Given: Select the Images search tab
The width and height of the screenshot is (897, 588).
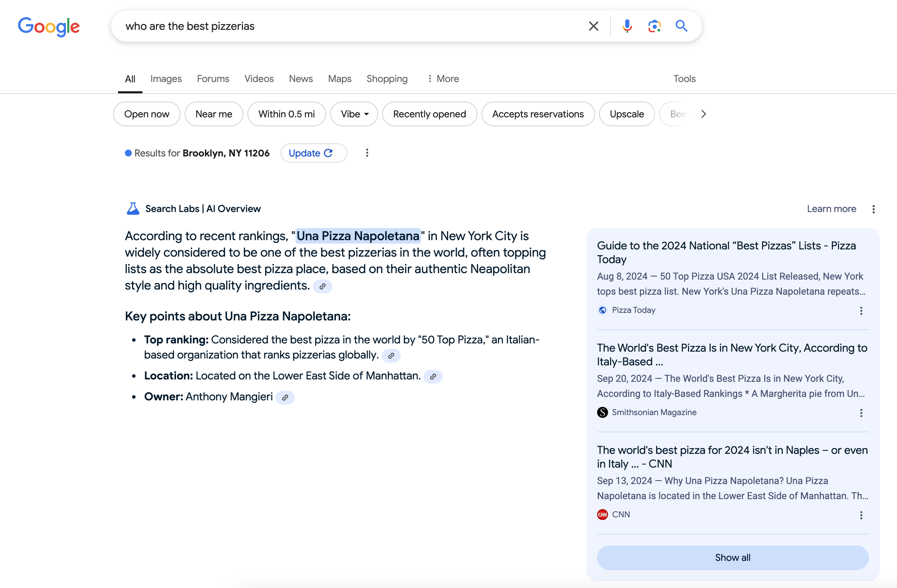Looking at the screenshot, I should point(166,79).
